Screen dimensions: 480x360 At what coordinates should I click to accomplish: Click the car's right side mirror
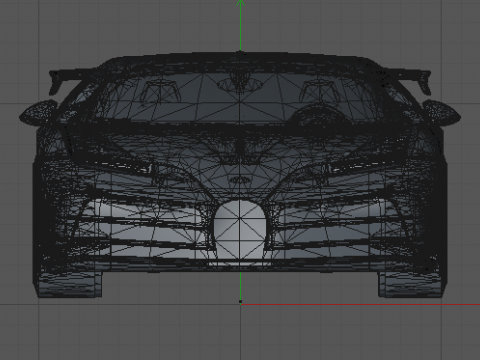pos(442,113)
